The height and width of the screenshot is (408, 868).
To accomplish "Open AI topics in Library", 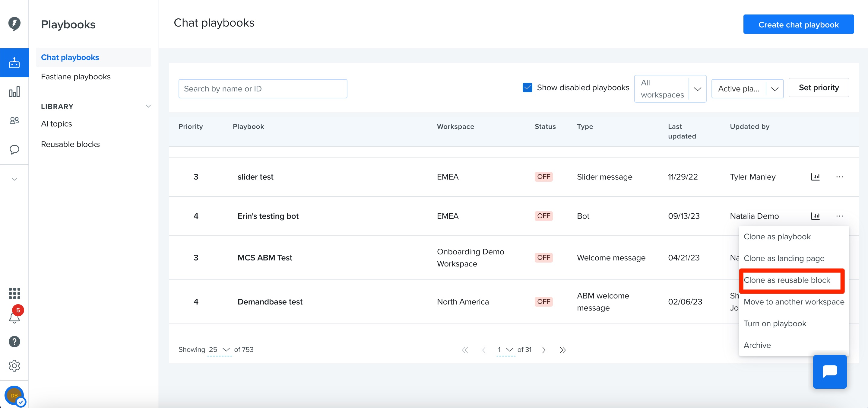I will click(56, 124).
